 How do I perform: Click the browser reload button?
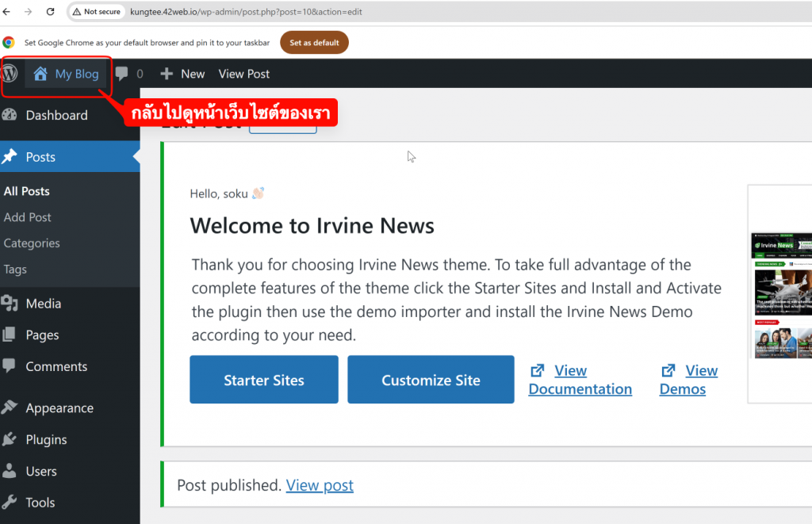[x=51, y=12]
